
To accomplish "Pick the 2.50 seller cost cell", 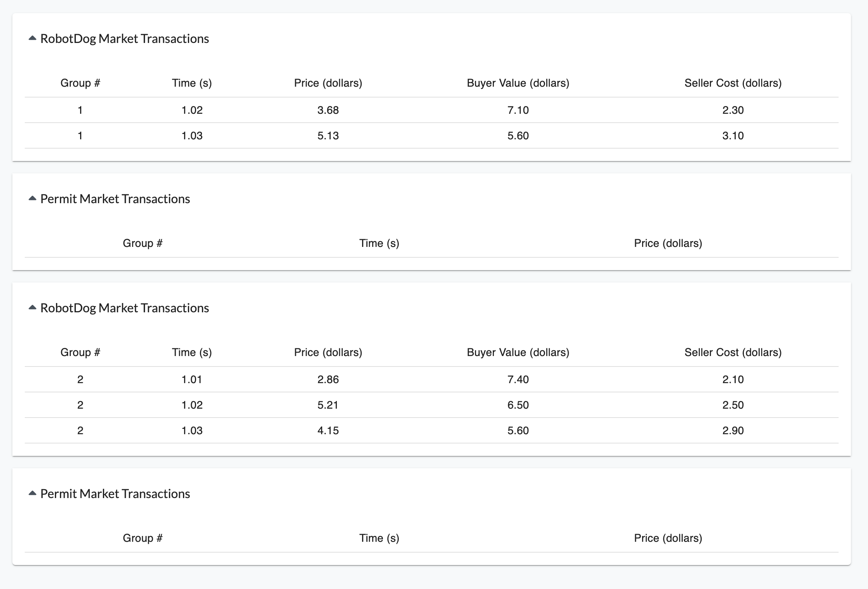I will pos(733,405).
